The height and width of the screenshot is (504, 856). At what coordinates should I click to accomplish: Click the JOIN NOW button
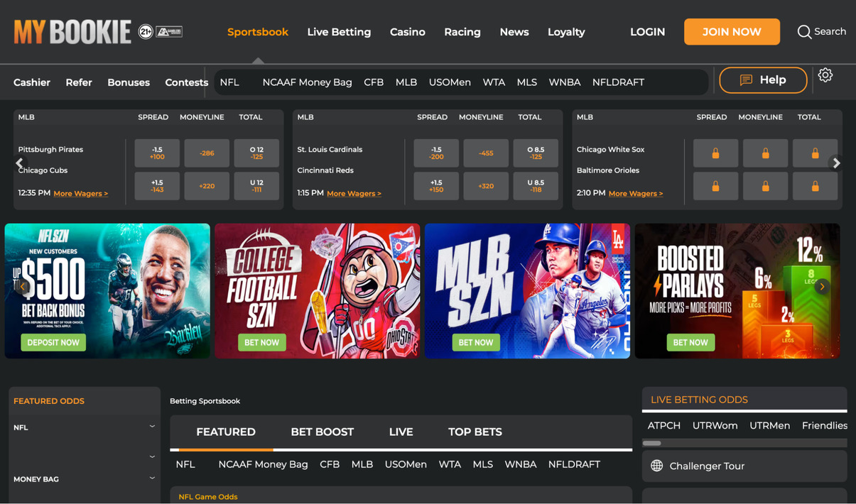732,32
